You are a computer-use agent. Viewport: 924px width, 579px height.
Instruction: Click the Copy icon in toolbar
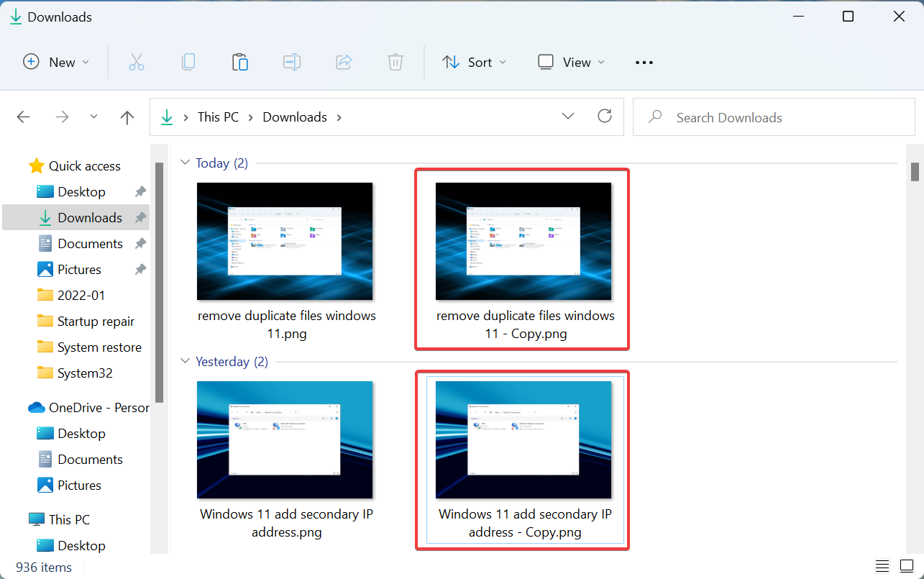pos(188,63)
